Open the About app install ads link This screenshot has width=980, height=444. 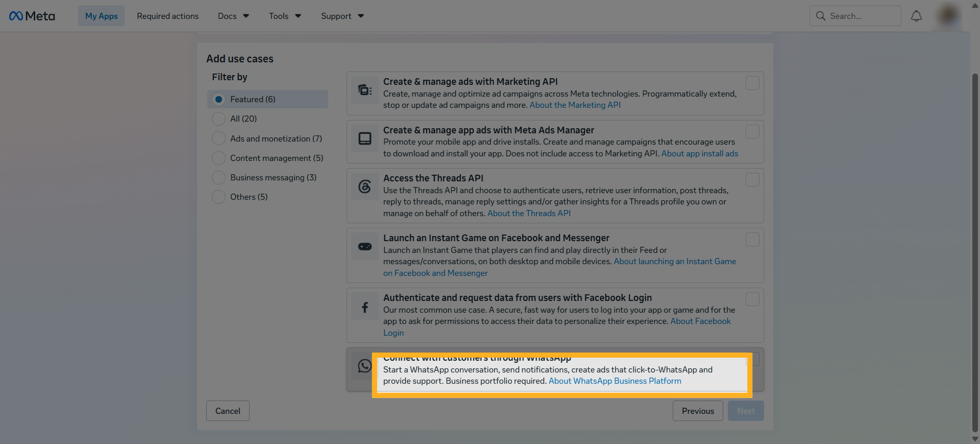[x=700, y=153]
